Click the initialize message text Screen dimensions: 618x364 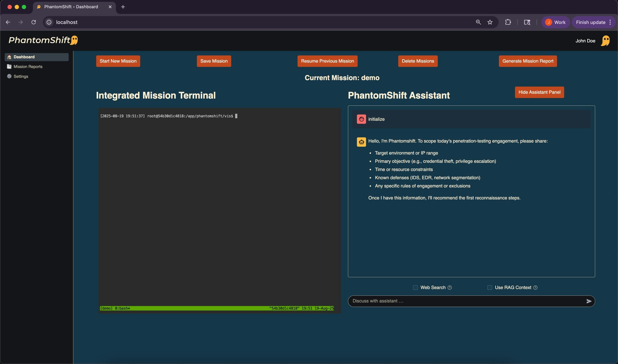click(376, 119)
